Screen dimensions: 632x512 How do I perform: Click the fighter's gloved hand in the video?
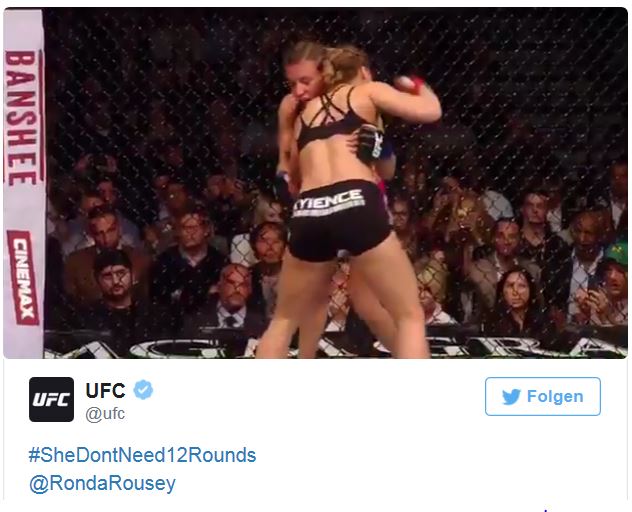tap(371, 143)
